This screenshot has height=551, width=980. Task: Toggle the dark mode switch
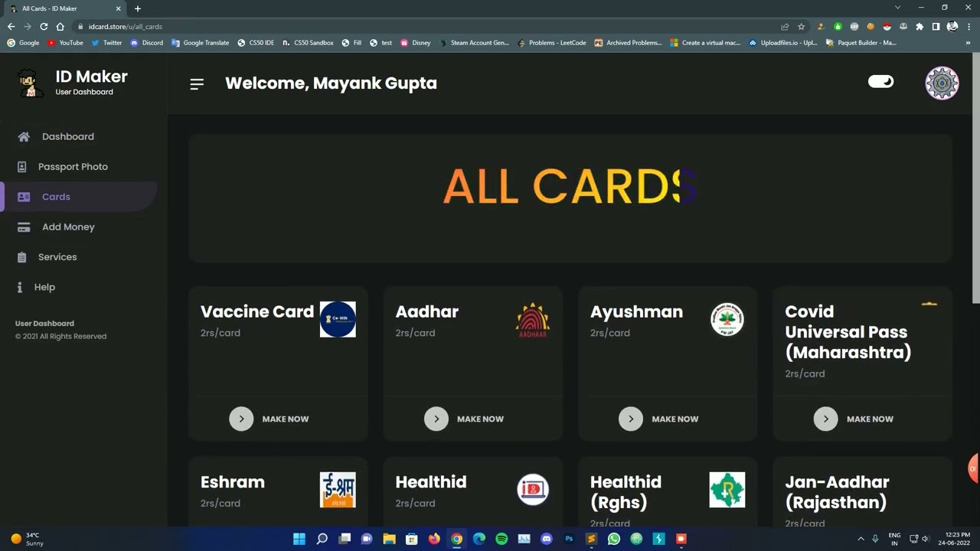click(x=880, y=81)
